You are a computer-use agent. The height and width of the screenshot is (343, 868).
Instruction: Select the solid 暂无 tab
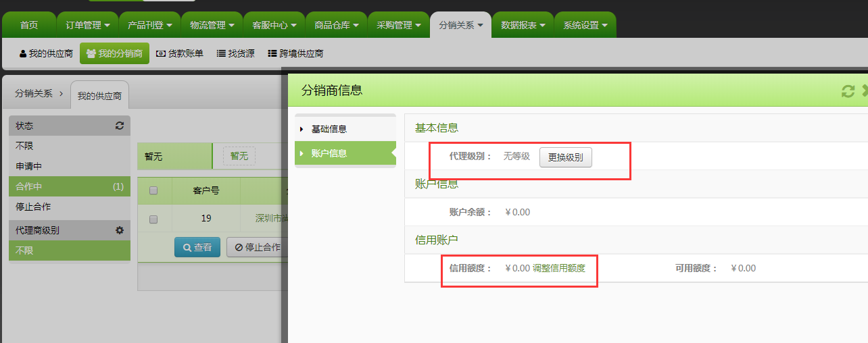click(174, 156)
